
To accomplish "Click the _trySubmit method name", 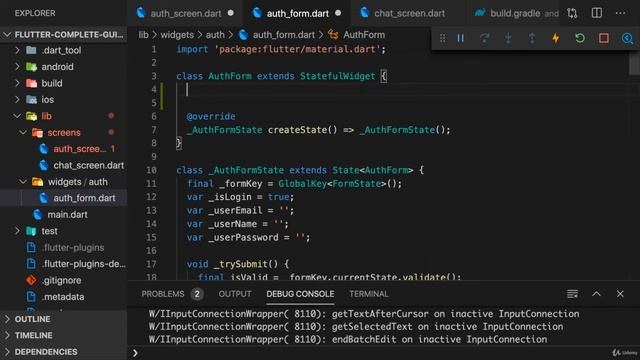I will coord(240,264).
